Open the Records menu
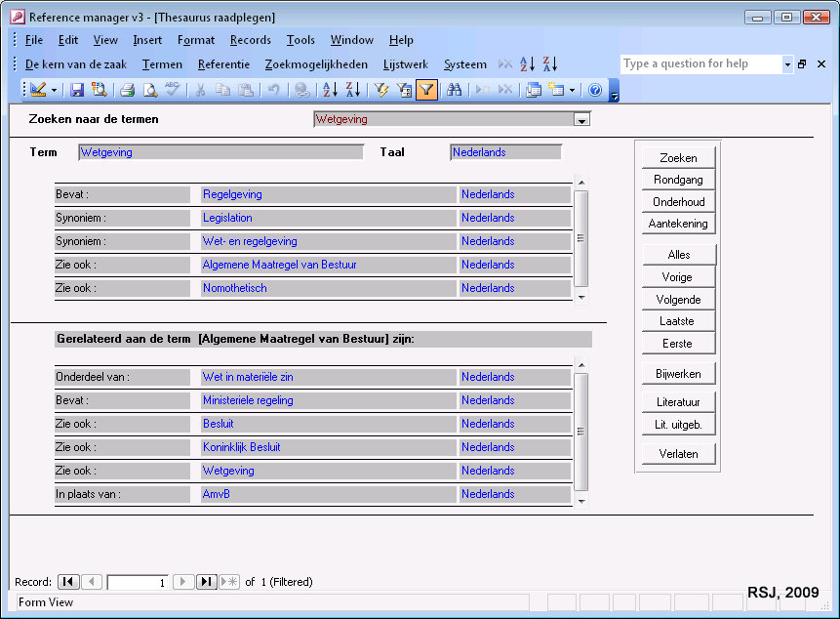The width and height of the screenshot is (840, 619). tap(251, 40)
